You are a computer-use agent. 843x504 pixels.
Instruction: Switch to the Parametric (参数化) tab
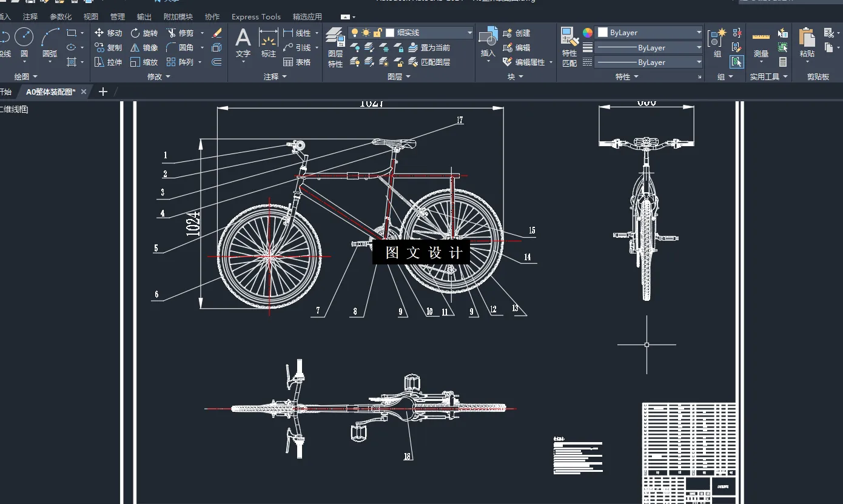click(x=61, y=17)
